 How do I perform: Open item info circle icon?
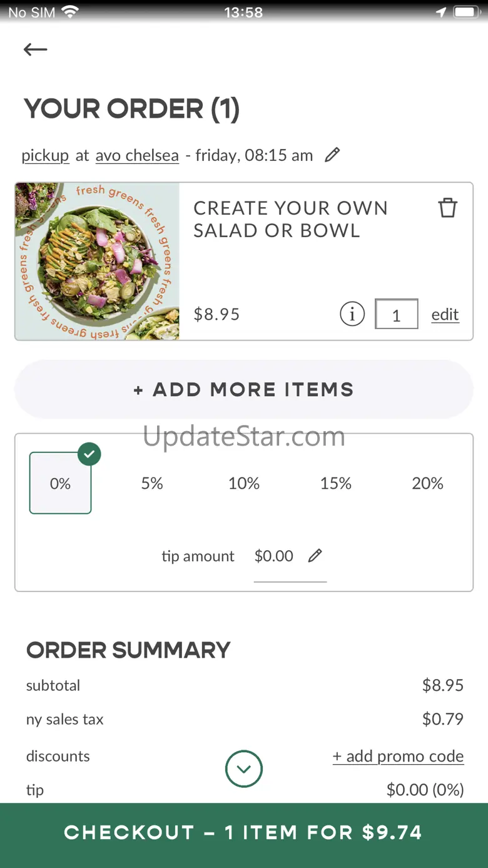tap(352, 314)
